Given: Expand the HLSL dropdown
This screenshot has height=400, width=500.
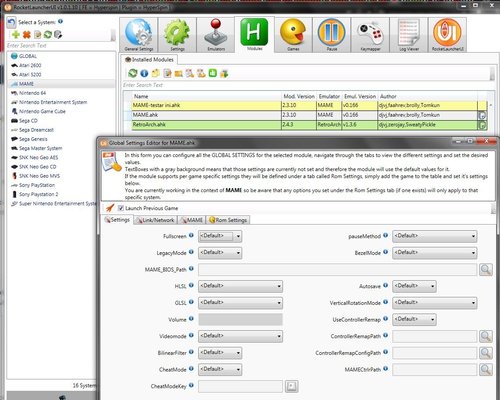Looking at the screenshot, I should (x=240, y=286).
